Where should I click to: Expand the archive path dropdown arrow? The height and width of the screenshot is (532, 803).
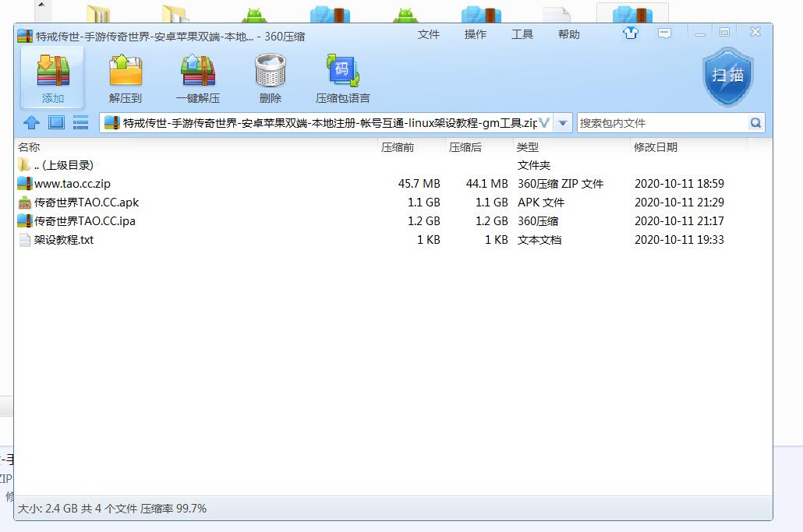pyautogui.click(x=563, y=123)
